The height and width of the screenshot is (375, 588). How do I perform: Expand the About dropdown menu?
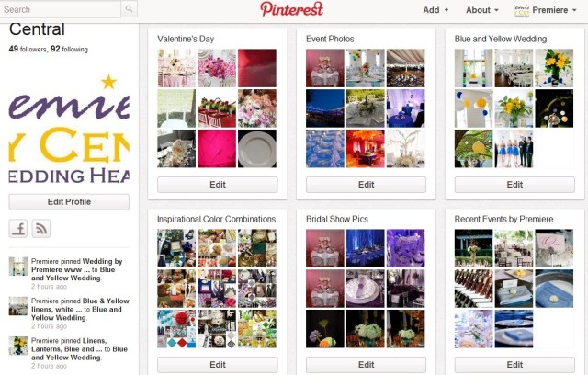[x=481, y=10]
